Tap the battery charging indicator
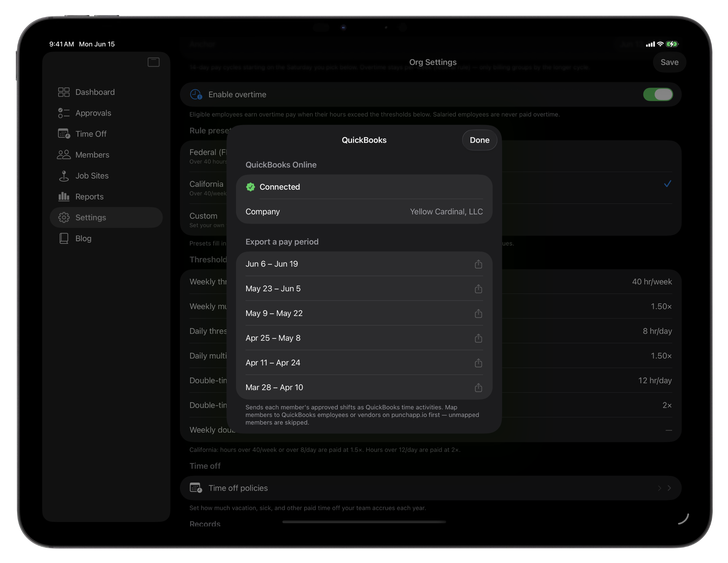728x563 pixels. coord(672,44)
